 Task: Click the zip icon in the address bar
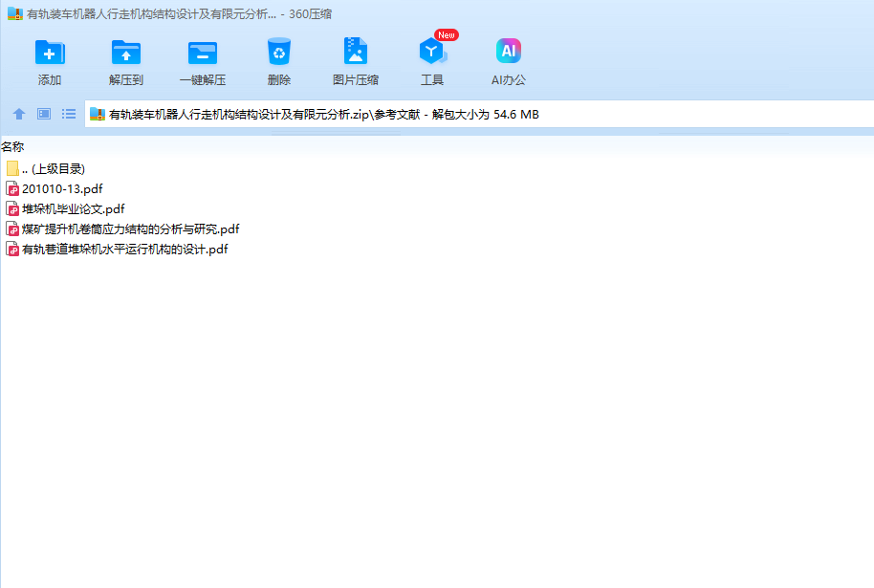click(98, 115)
